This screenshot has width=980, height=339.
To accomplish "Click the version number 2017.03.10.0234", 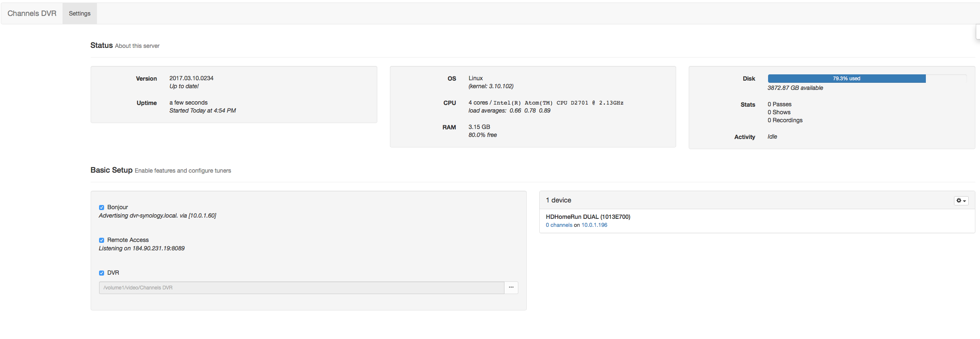I will point(191,78).
